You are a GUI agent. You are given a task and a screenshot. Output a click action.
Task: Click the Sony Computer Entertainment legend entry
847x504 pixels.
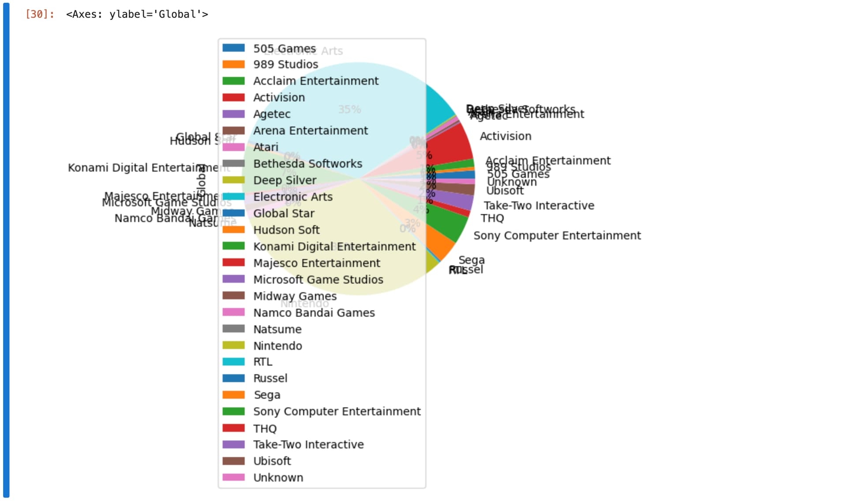337,411
